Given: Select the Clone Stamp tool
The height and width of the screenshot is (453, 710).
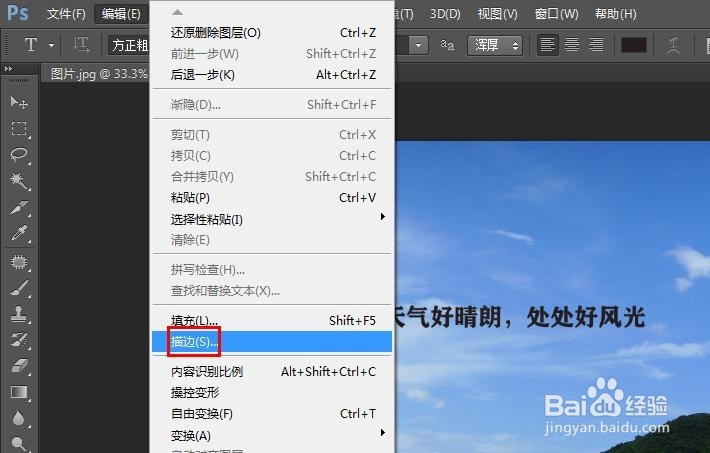Looking at the screenshot, I should (x=19, y=313).
